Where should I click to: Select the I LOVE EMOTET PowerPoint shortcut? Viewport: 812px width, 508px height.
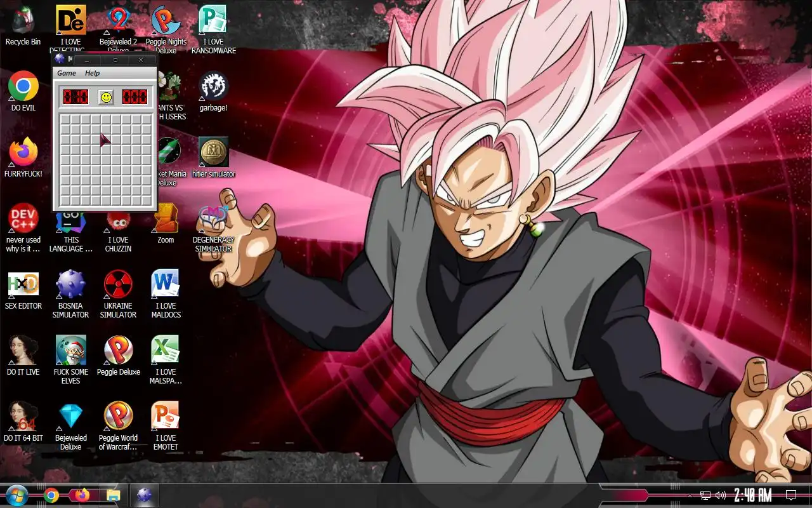(x=166, y=426)
